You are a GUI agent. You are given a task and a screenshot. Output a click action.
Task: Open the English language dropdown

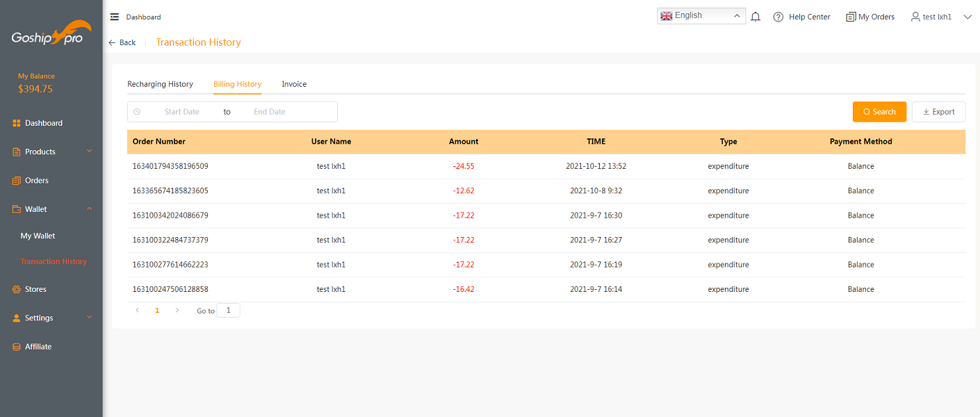[x=701, y=16]
